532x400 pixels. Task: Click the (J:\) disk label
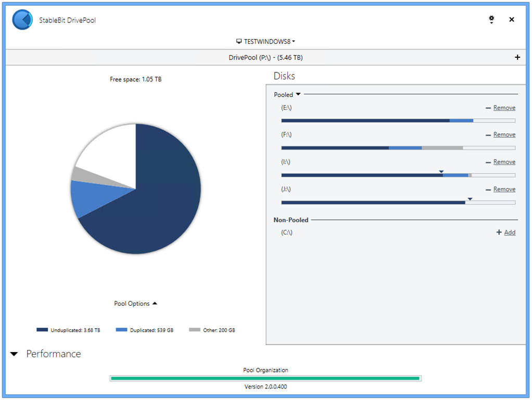286,189
